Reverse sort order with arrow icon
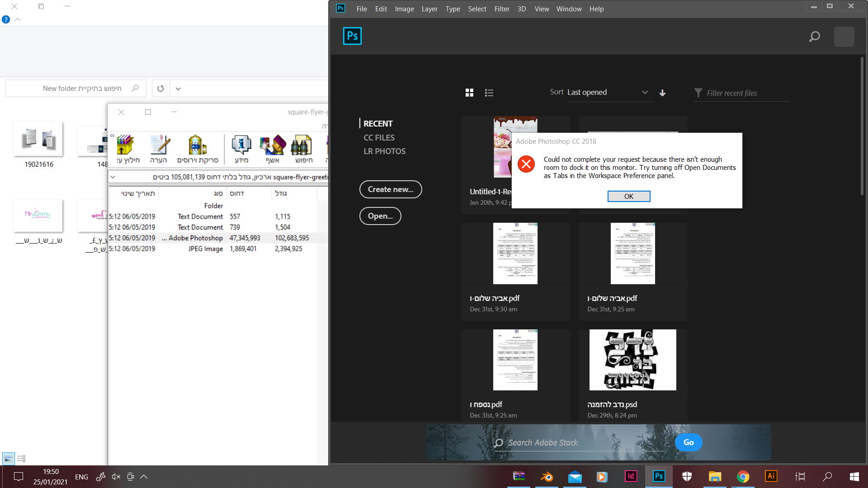 click(662, 93)
